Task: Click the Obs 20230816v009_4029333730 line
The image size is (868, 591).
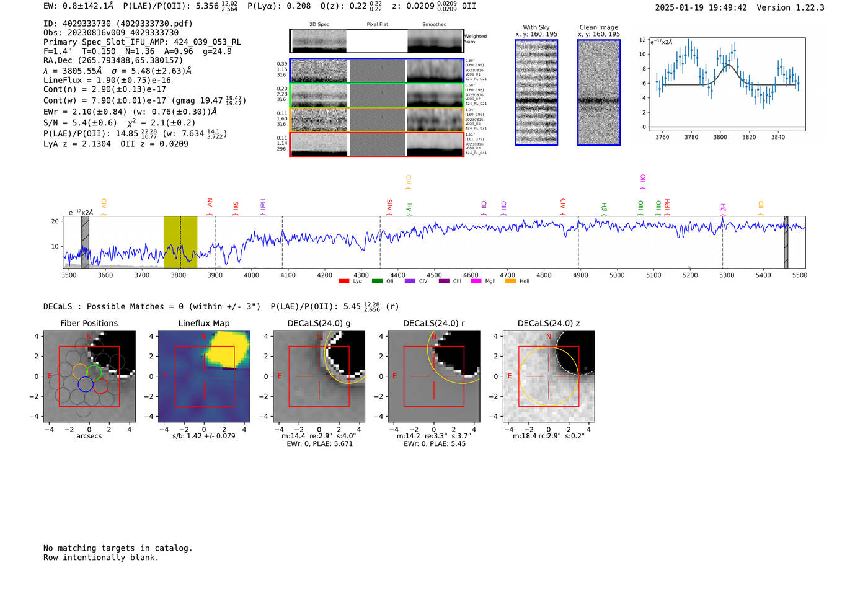Action: [111, 33]
